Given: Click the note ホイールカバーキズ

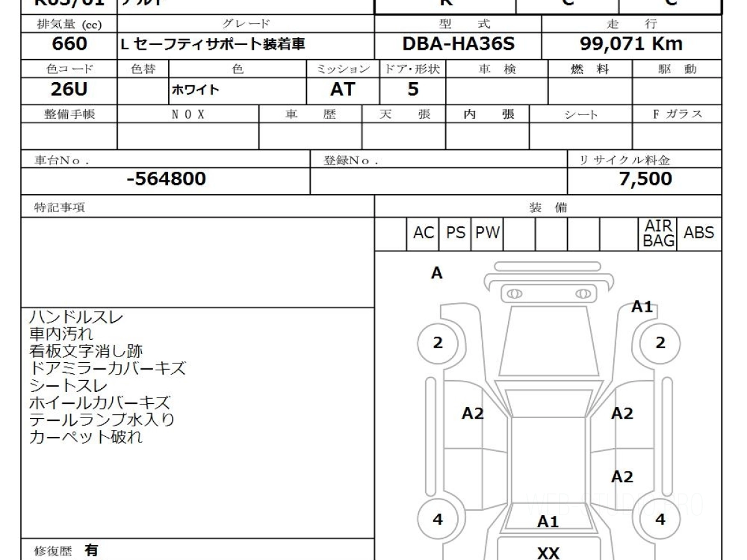Looking at the screenshot, I should point(100,403).
